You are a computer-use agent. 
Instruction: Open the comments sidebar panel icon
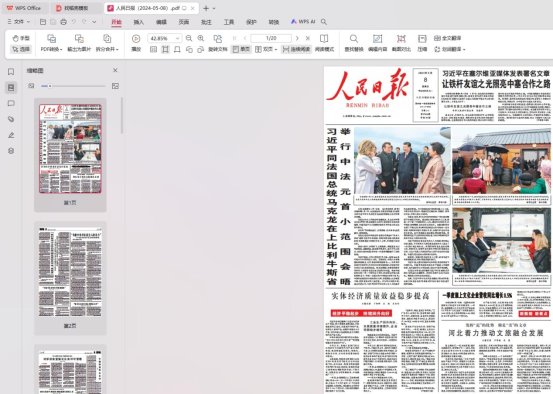(x=11, y=103)
